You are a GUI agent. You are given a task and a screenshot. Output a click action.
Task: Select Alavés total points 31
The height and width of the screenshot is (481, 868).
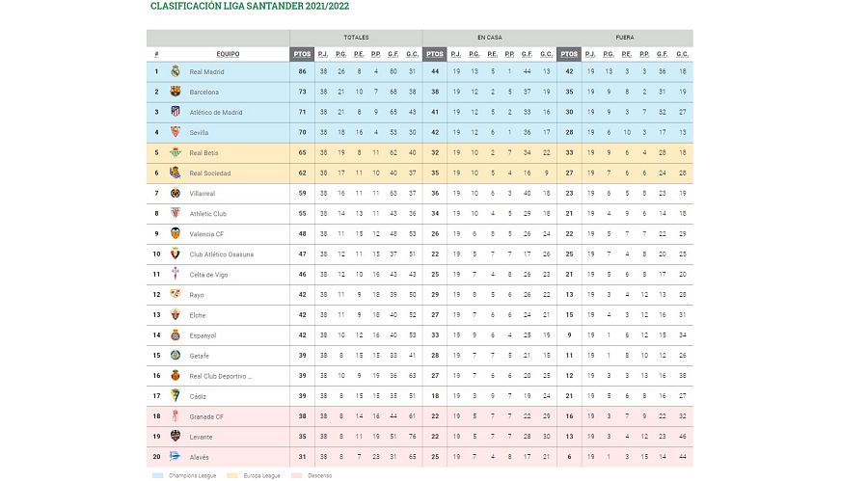coord(302,457)
